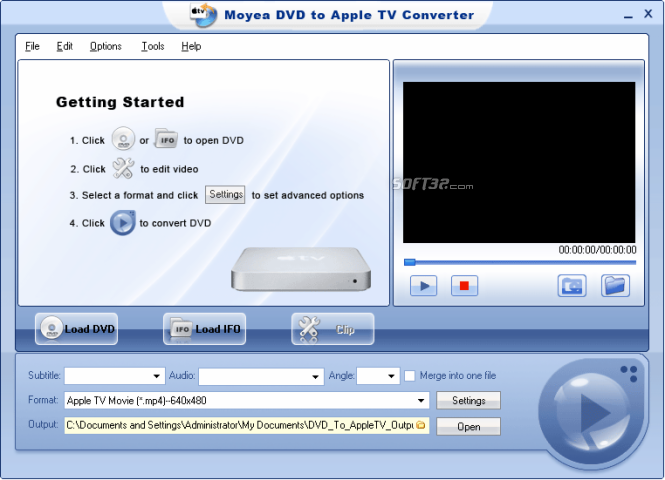Play the preview video
This screenshot has height=480, width=665.
pyautogui.click(x=423, y=285)
